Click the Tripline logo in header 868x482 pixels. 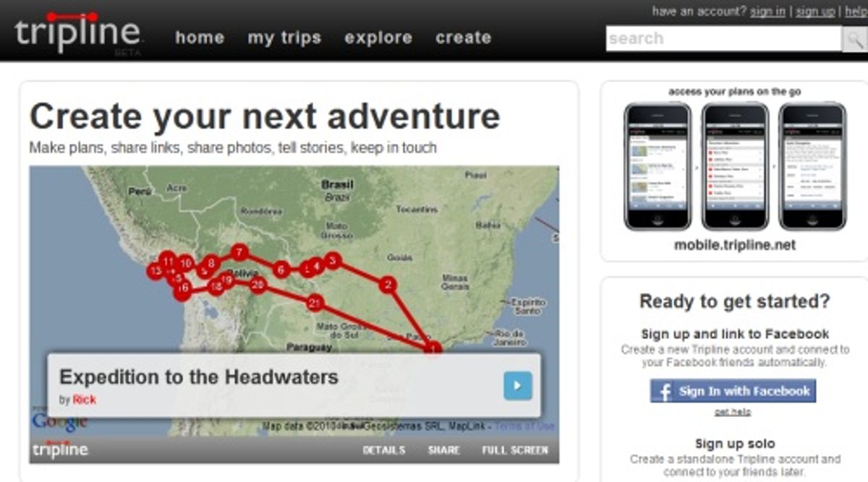(77, 32)
